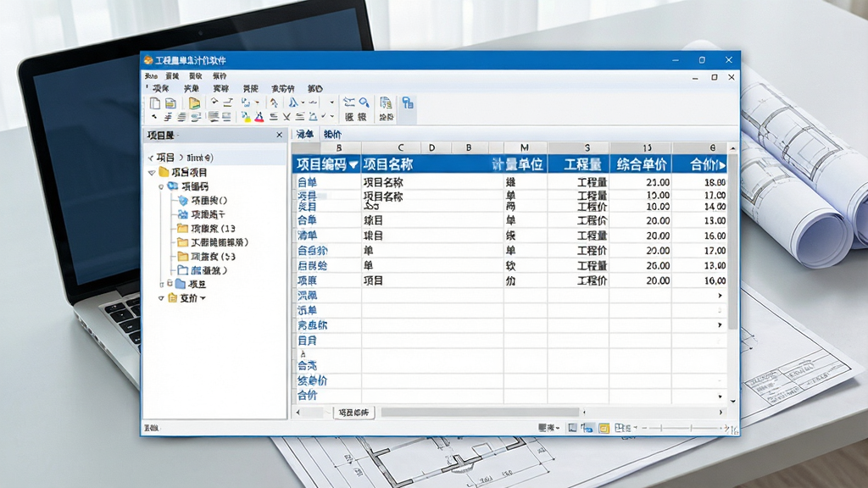Select the red flask icon in the toolbar
This screenshot has height=488, width=868.
pyautogui.click(x=259, y=117)
